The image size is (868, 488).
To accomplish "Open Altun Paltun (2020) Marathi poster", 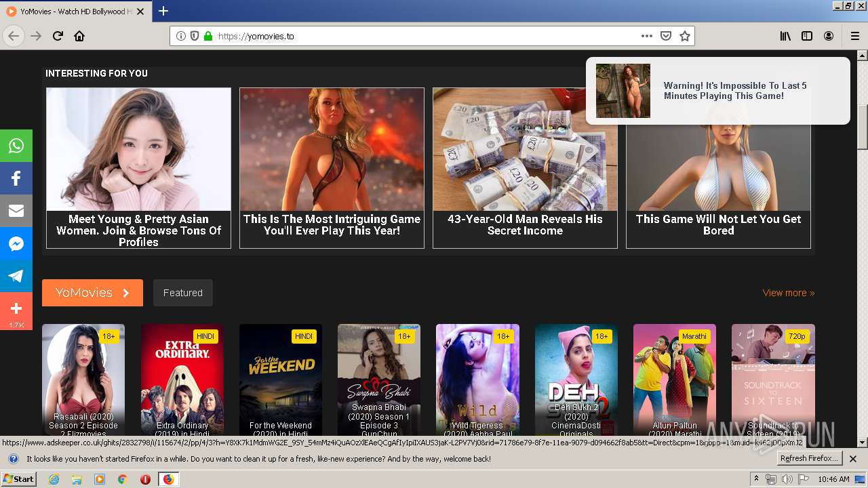I will (675, 380).
